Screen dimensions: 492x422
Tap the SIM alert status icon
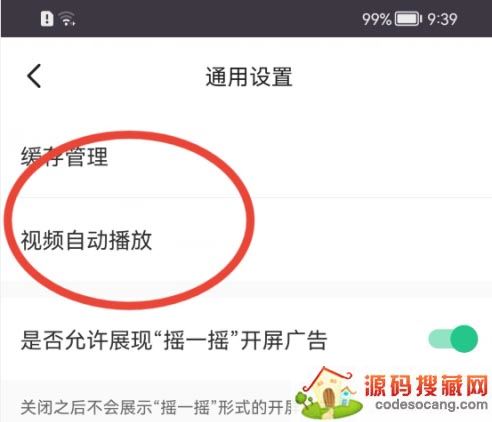point(47,18)
